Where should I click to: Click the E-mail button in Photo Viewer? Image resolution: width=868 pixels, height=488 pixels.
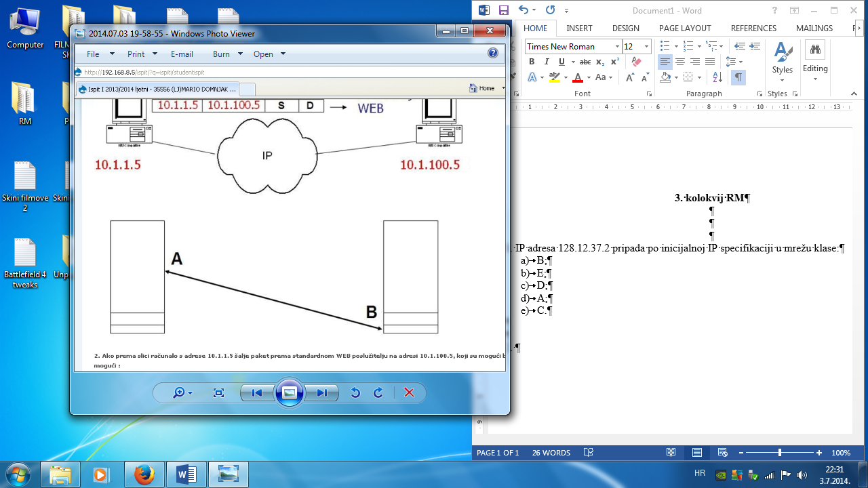click(x=182, y=54)
